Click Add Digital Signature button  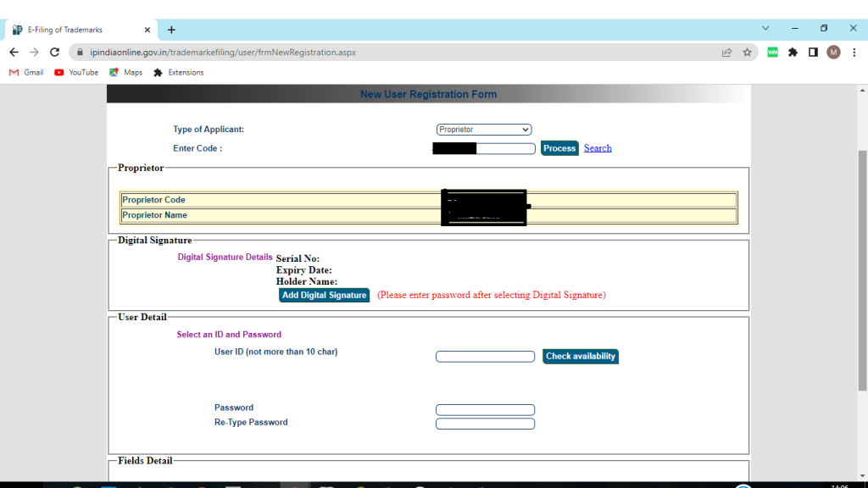(x=325, y=295)
